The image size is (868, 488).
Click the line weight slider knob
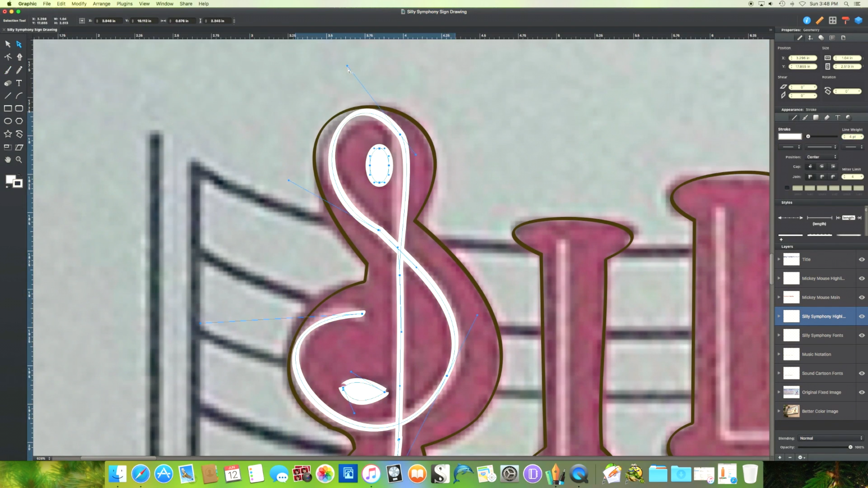(x=808, y=136)
